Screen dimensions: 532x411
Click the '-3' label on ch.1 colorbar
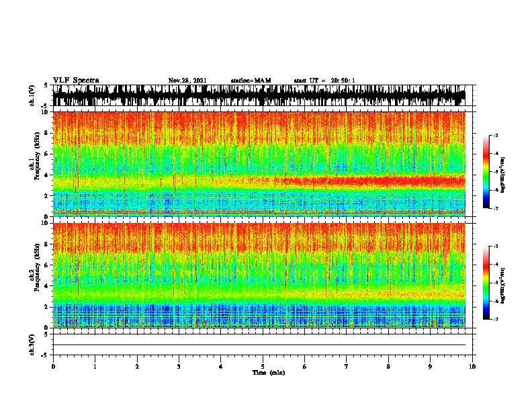pyautogui.click(x=496, y=135)
